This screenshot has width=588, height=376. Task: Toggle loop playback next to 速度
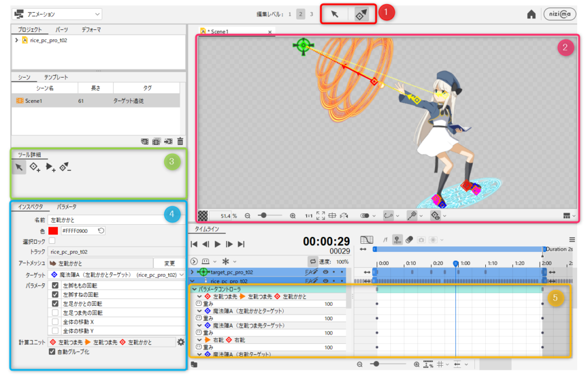(x=312, y=262)
